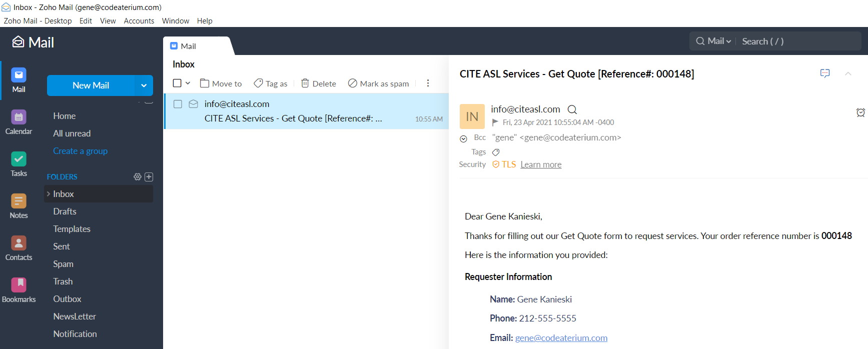Open the Calendar module
Image resolution: width=868 pixels, height=349 pixels.
(x=19, y=122)
